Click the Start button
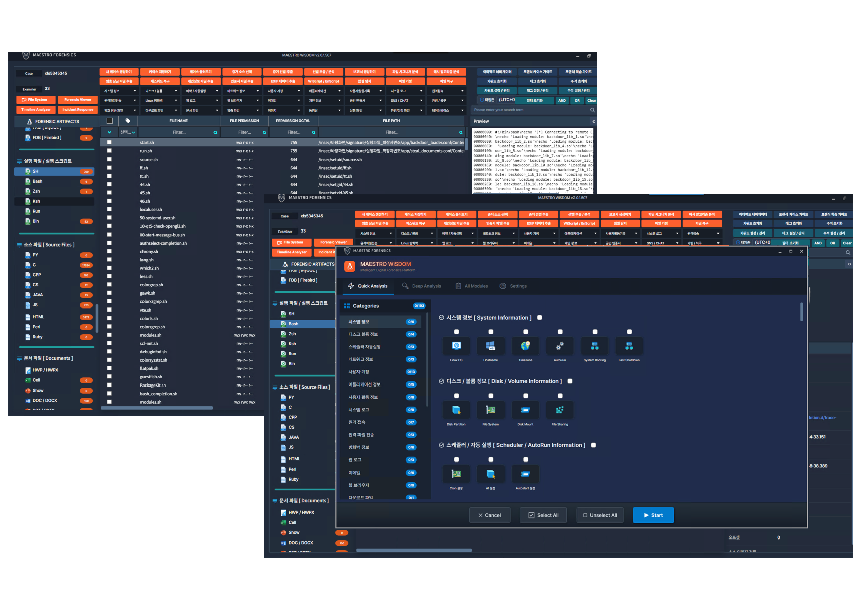This screenshot has width=861, height=616. click(x=653, y=515)
